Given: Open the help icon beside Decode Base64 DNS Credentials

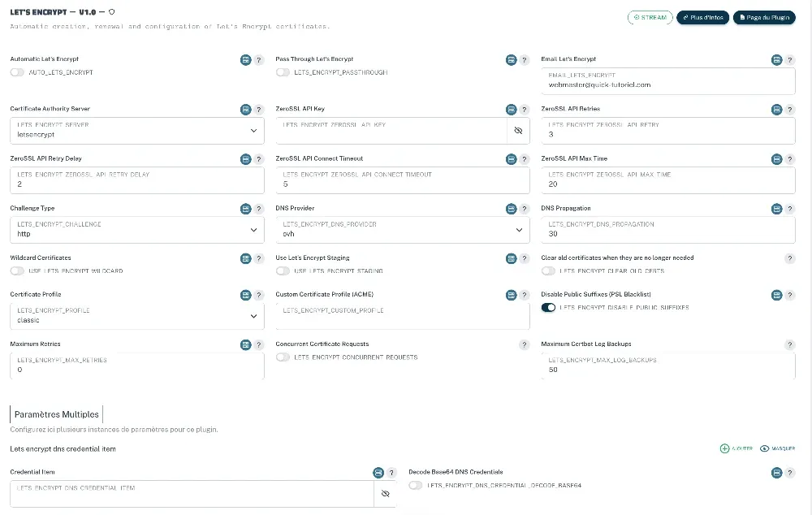Looking at the screenshot, I should tap(790, 473).
